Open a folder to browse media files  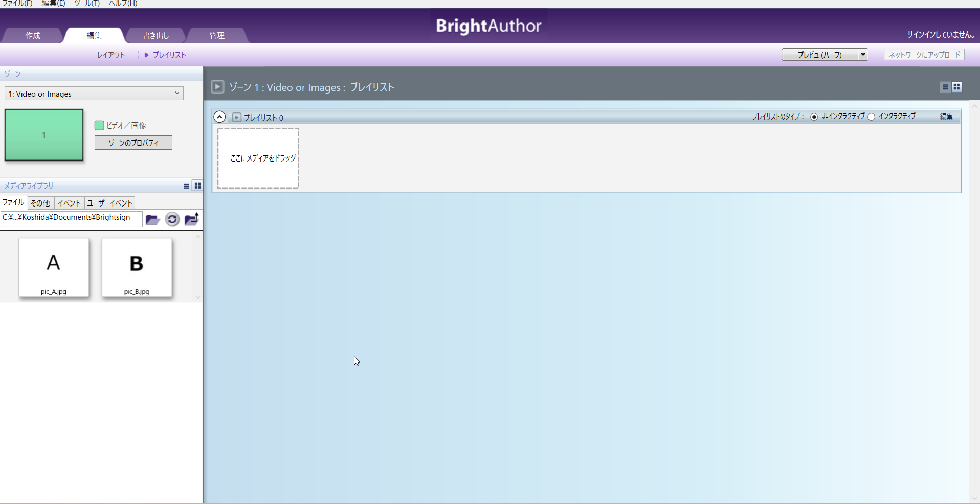point(152,219)
